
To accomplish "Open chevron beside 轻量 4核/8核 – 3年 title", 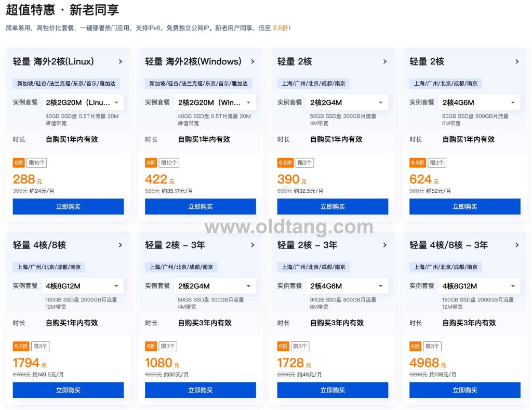I will coord(517,245).
